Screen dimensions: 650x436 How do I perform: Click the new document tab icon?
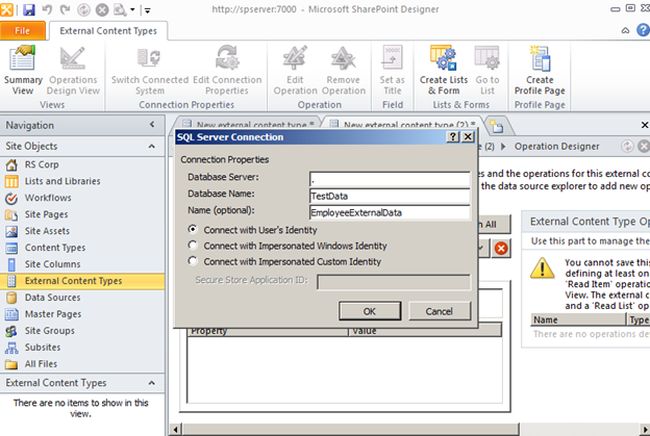(x=496, y=126)
